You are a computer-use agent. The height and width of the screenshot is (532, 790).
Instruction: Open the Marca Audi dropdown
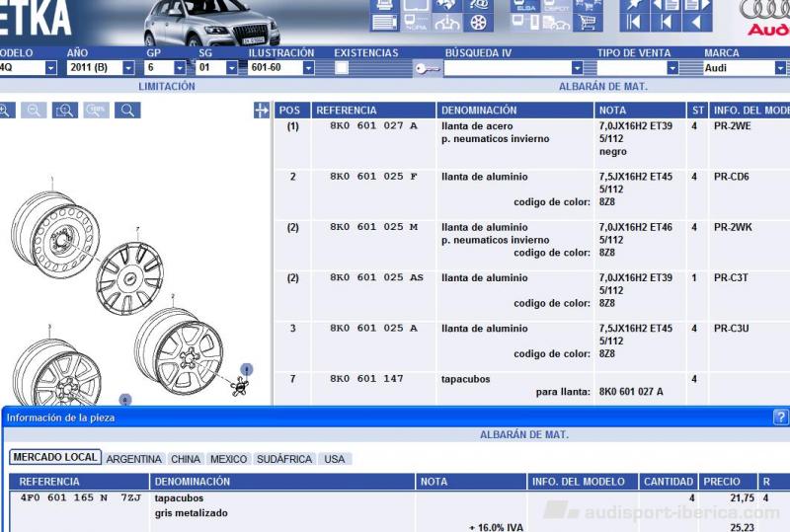(780, 67)
